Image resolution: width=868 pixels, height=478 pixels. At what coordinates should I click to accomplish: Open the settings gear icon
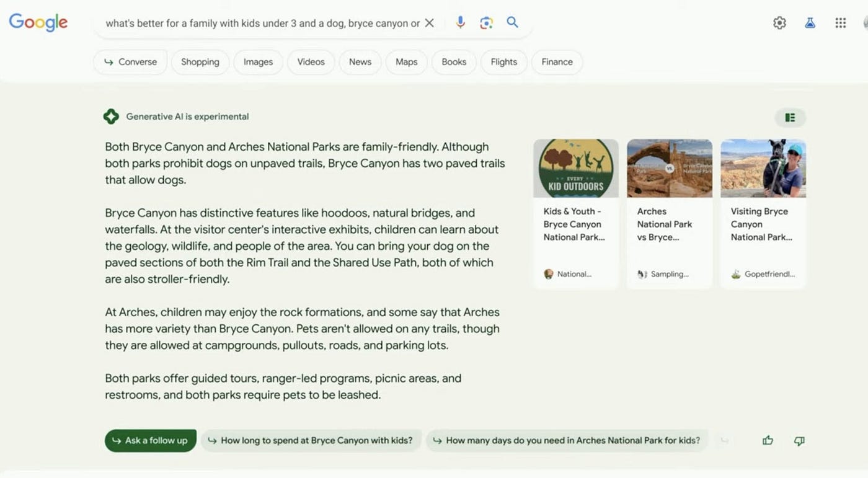pyautogui.click(x=779, y=23)
